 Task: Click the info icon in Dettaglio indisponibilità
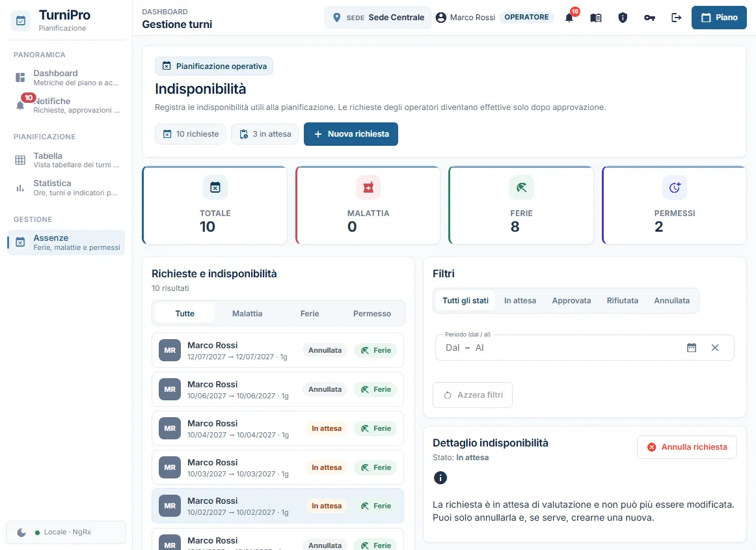tap(440, 478)
